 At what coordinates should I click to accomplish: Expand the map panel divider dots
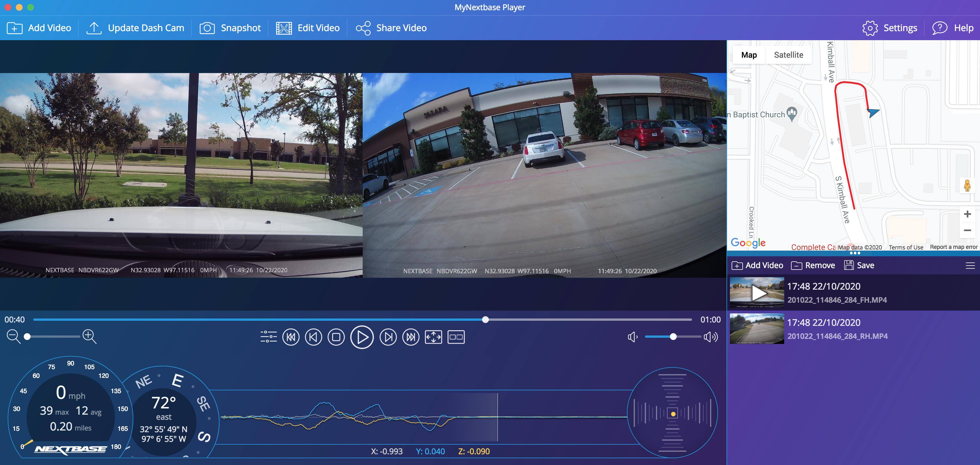[855, 253]
